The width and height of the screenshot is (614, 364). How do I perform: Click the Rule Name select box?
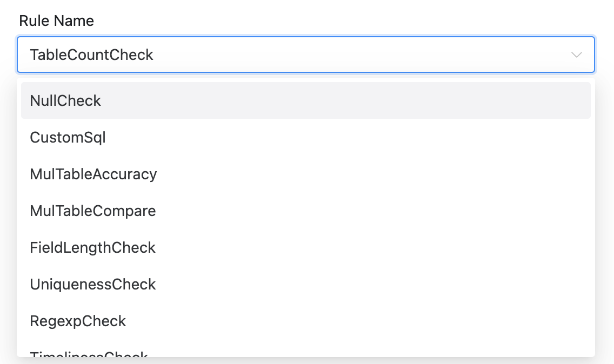(305, 55)
